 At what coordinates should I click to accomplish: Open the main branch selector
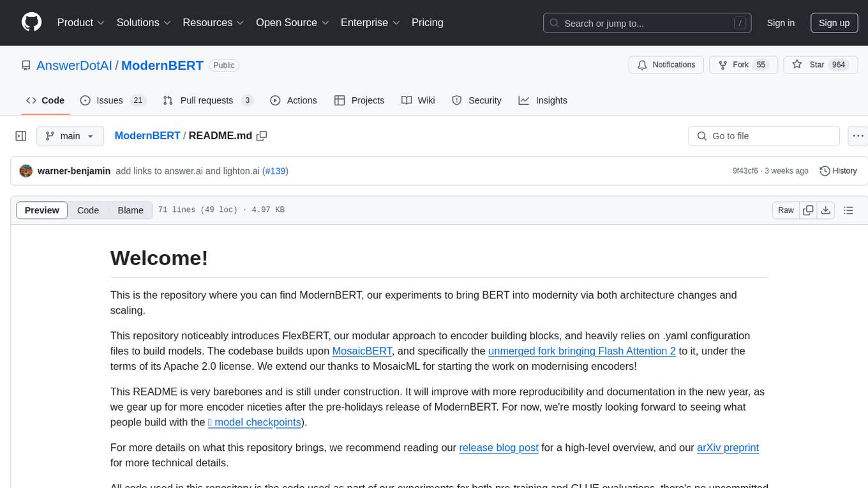pyautogui.click(x=70, y=136)
